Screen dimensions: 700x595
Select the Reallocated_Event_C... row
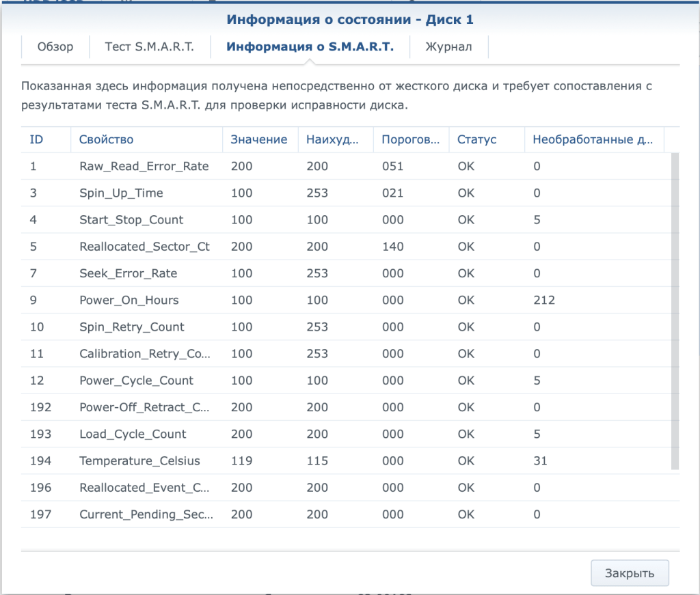point(346,488)
